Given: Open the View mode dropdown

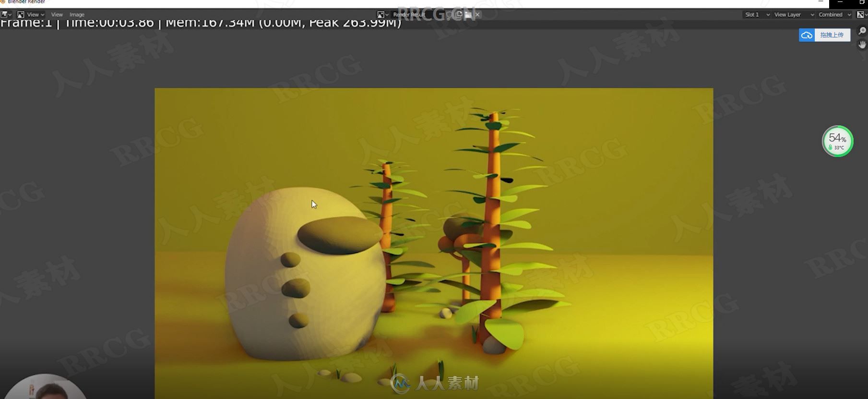Looking at the screenshot, I should [31, 14].
